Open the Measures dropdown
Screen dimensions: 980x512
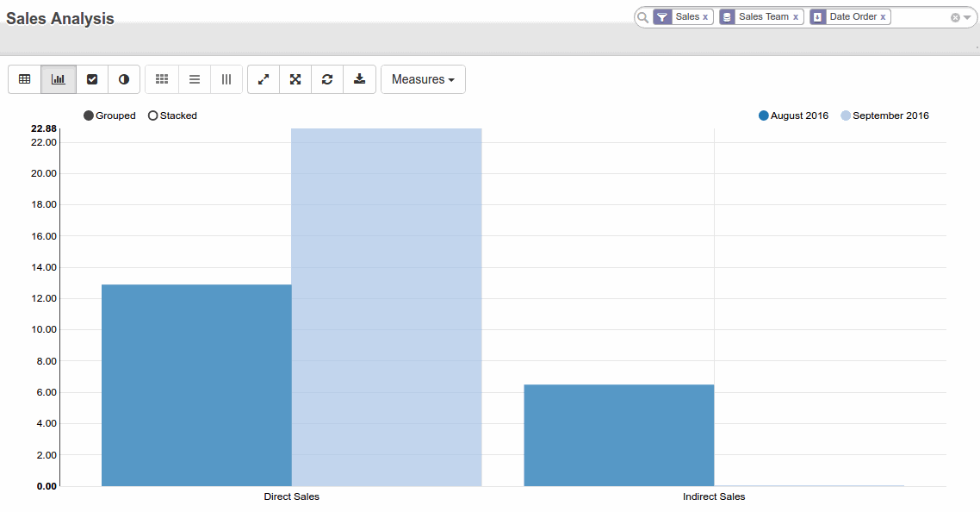(423, 79)
